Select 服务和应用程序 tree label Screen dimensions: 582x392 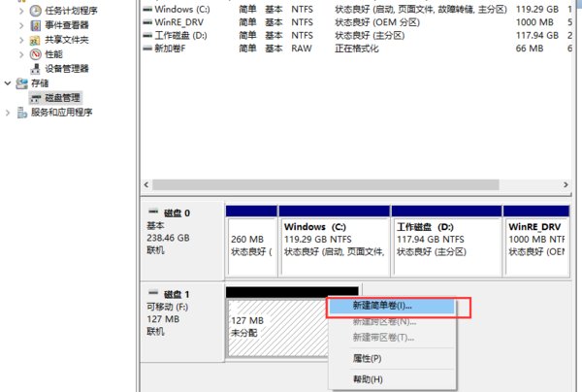coord(62,113)
